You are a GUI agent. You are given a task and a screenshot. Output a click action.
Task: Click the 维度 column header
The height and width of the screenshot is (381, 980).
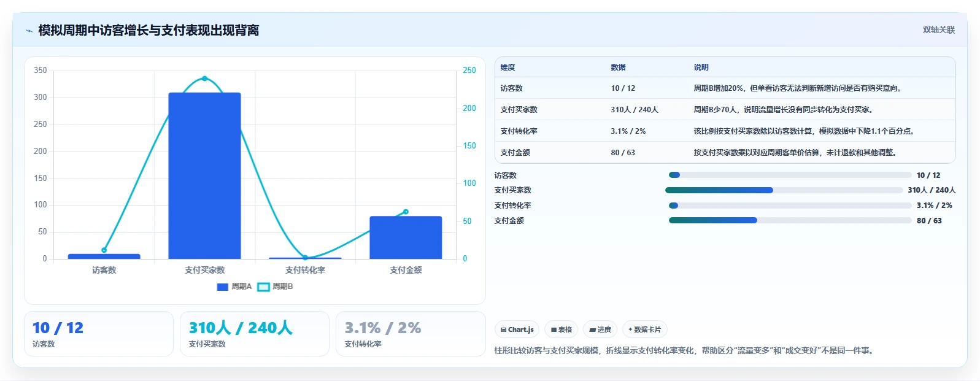[507, 67]
